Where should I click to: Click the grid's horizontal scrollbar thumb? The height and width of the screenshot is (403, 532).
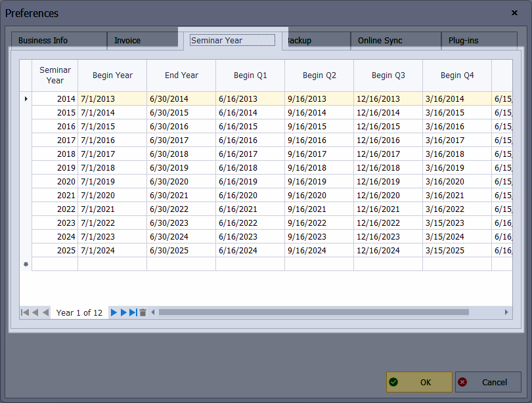click(x=314, y=312)
